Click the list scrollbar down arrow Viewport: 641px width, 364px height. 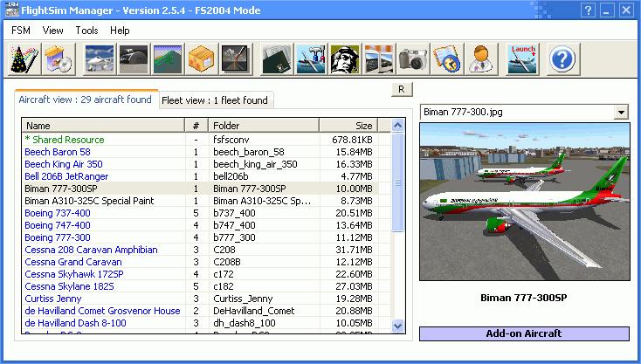coord(397,326)
